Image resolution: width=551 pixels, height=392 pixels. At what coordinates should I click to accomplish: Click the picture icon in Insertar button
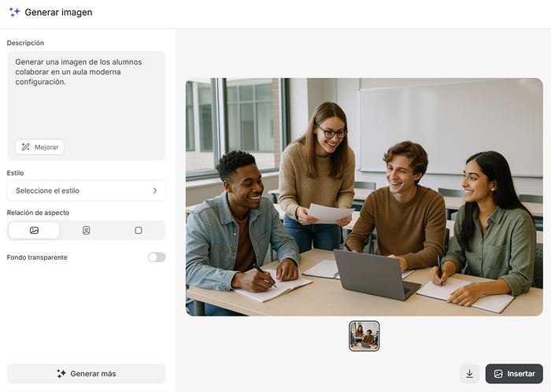point(498,374)
